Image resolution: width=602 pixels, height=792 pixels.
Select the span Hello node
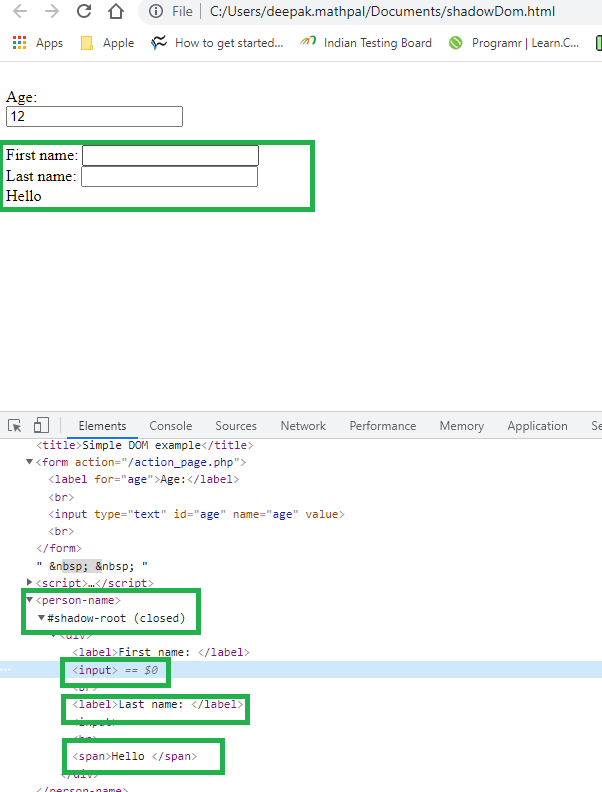135,756
